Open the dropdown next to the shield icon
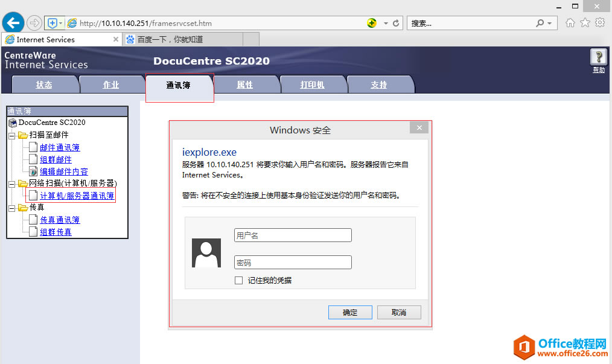 (x=60, y=23)
